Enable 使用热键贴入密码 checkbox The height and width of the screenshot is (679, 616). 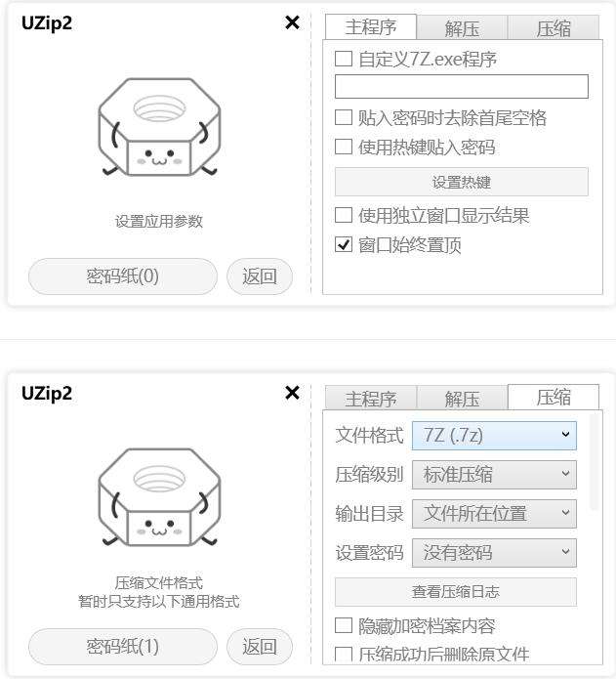tap(344, 147)
